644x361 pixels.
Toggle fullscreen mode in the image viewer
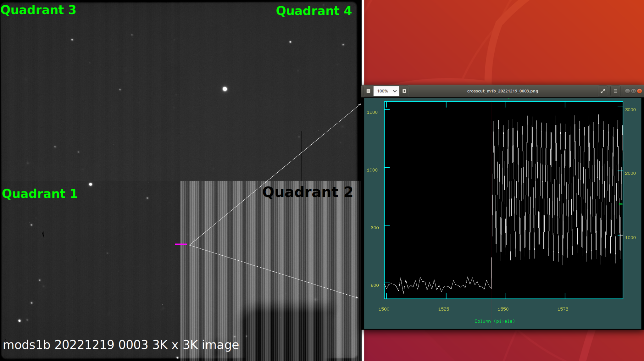[603, 91]
